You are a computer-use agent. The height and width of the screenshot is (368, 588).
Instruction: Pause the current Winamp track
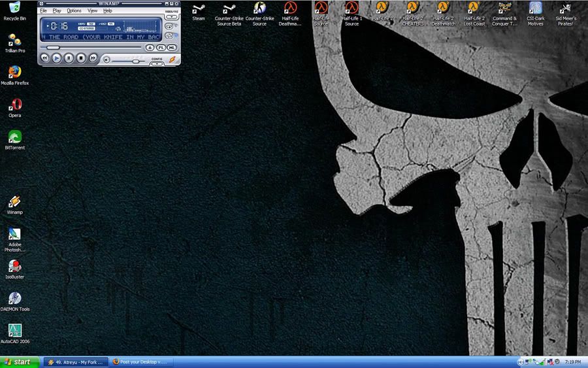pos(69,58)
